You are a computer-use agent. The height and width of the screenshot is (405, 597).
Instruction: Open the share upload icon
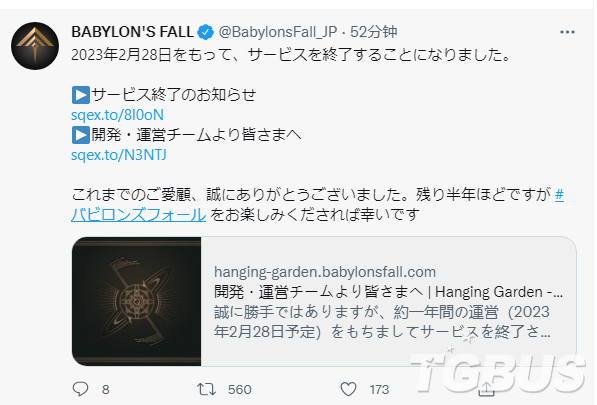click(486, 388)
